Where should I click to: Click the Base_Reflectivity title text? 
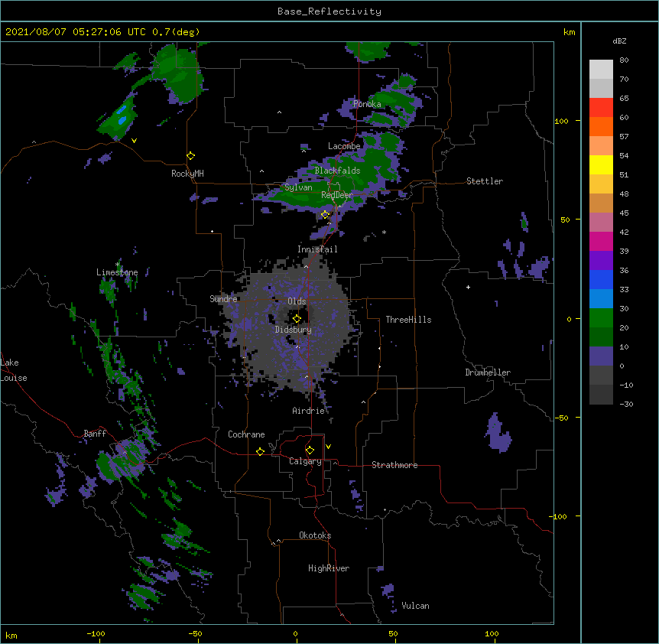[329, 11]
